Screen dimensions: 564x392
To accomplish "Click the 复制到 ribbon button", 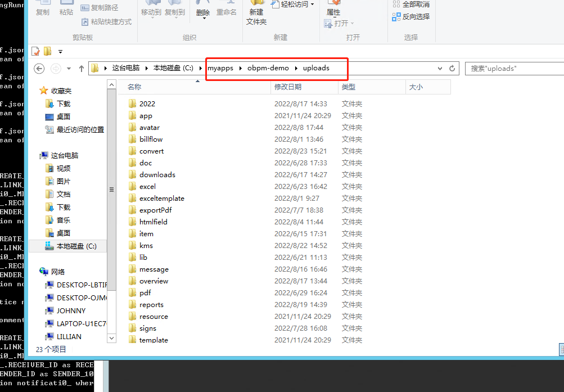I will click(175, 9).
